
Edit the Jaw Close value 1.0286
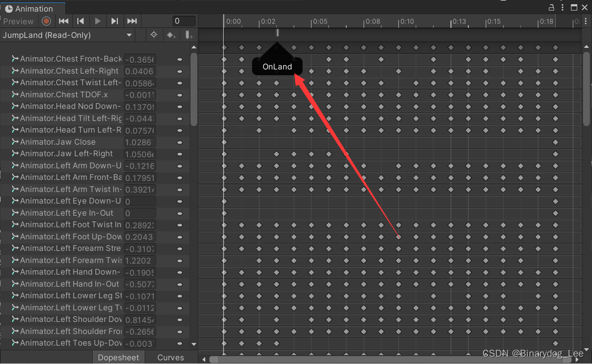click(139, 143)
